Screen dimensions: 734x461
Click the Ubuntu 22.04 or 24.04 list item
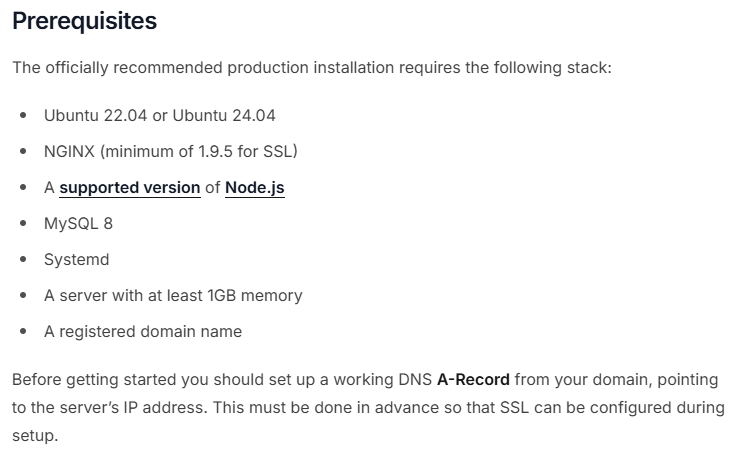[x=159, y=115]
